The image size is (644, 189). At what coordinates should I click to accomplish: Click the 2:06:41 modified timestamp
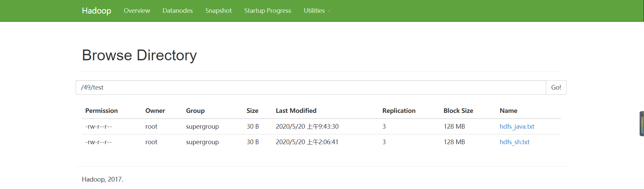pos(307,142)
